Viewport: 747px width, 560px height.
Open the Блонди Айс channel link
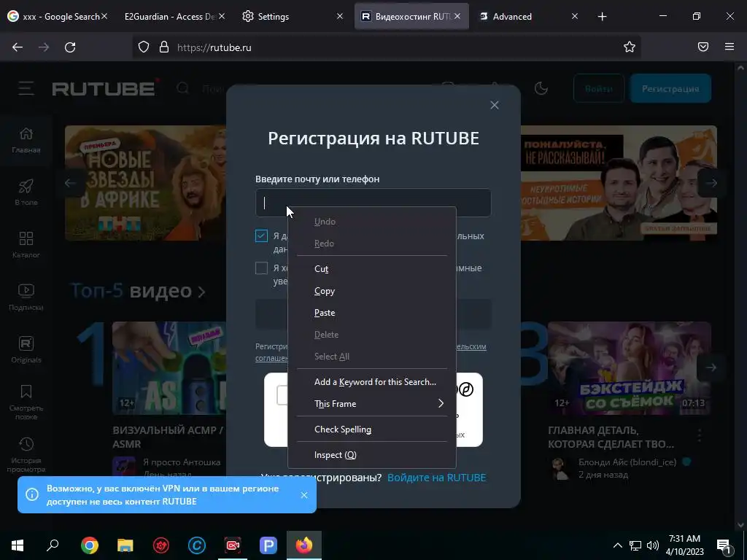pos(627,462)
